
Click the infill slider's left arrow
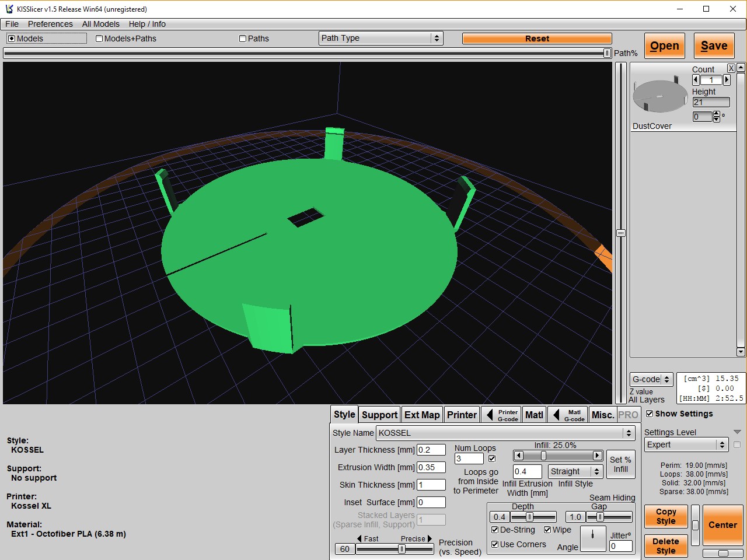tap(519, 456)
